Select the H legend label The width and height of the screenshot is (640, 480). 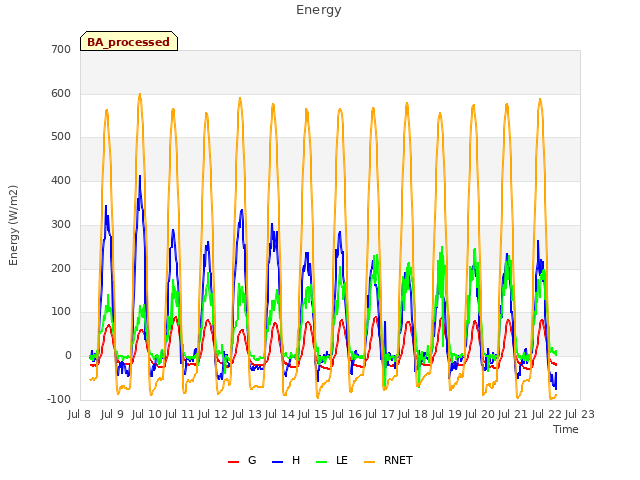pyautogui.click(x=296, y=460)
